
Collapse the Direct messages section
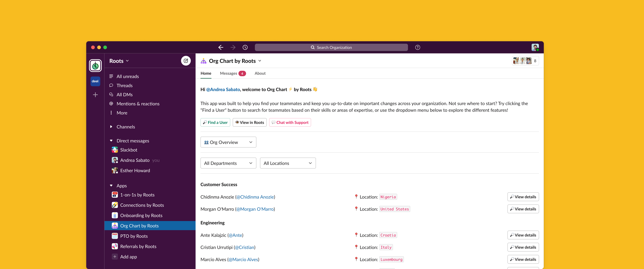[111, 141]
